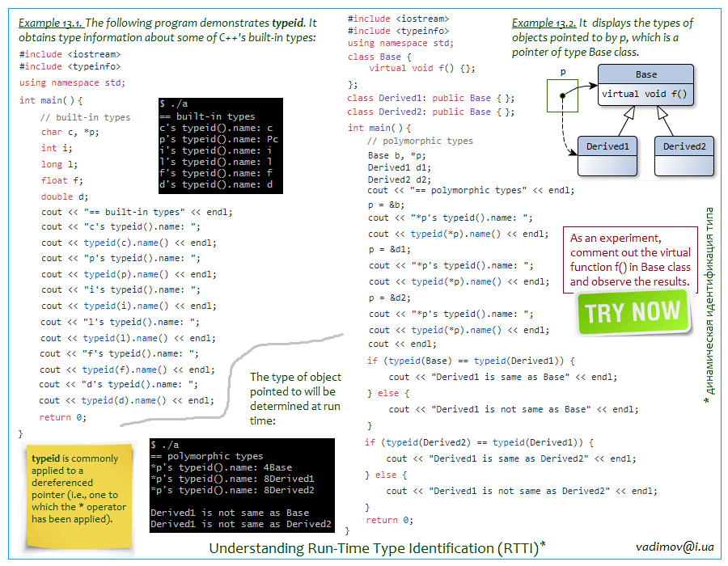
Task: Click the pointer p square in diagram
Action: click(562, 95)
